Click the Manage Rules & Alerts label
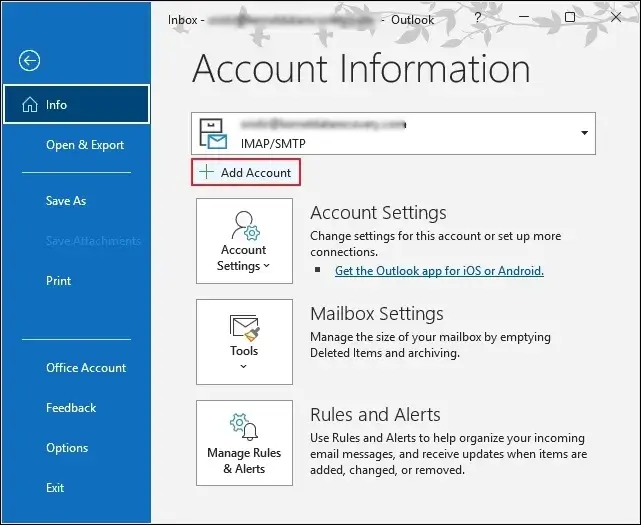The image size is (641, 525). 244,461
